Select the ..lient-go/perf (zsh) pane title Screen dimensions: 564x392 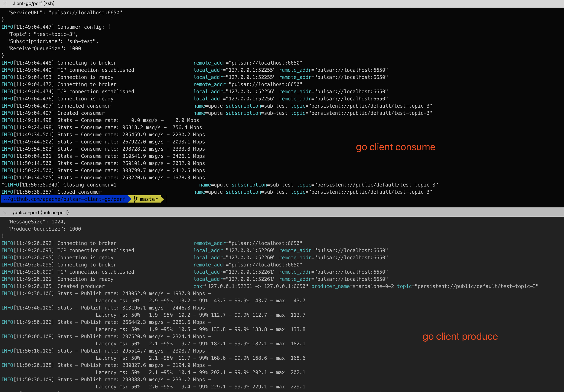click(33, 3)
